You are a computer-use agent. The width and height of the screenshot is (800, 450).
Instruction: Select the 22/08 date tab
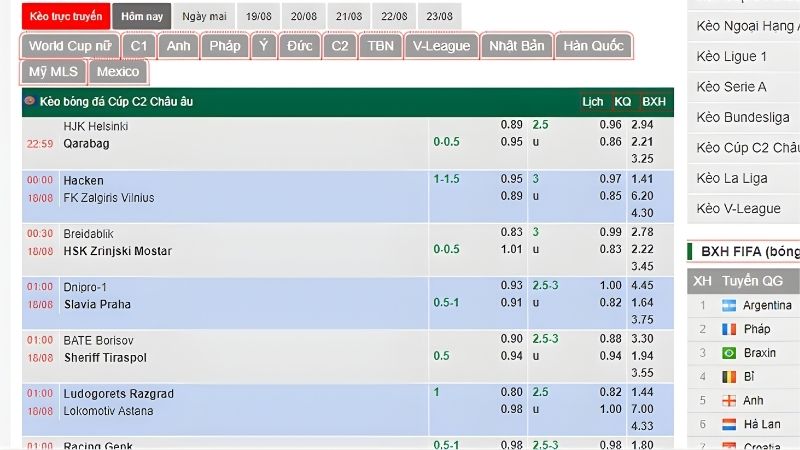394,16
